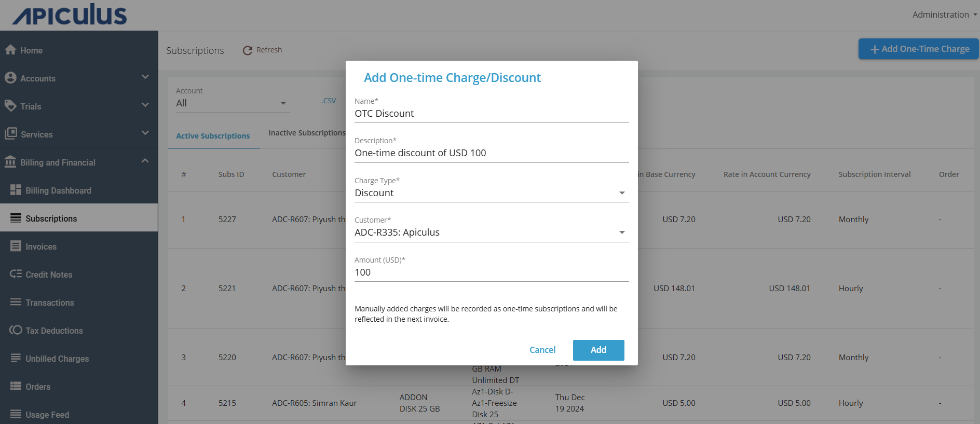The image size is (980, 424).
Task: Click the Order column header
Action: click(x=949, y=174)
